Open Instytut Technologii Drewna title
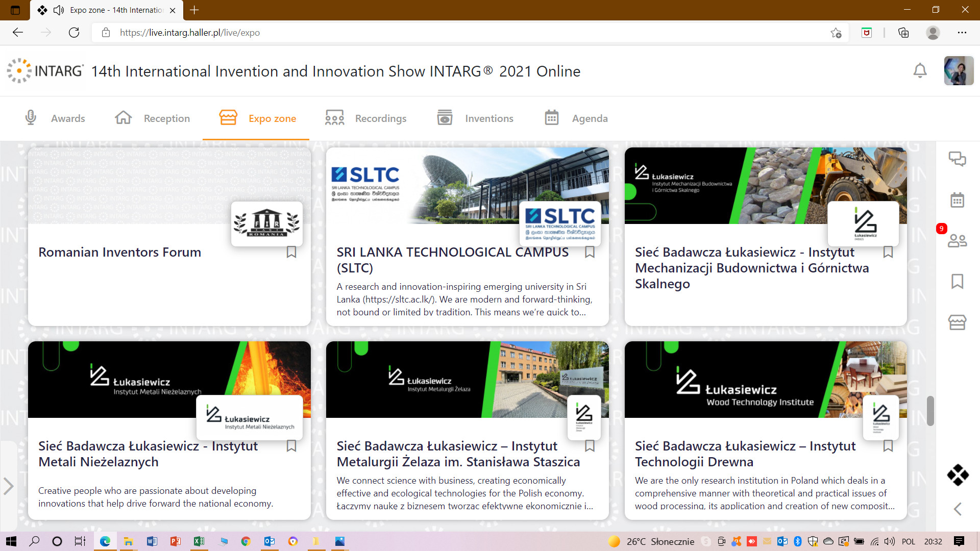 pyautogui.click(x=745, y=454)
